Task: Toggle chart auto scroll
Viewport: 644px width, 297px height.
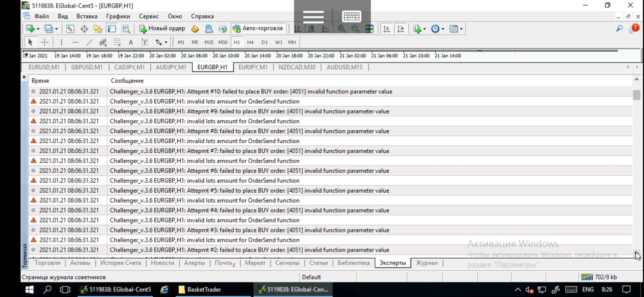Action: click(386, 29)
